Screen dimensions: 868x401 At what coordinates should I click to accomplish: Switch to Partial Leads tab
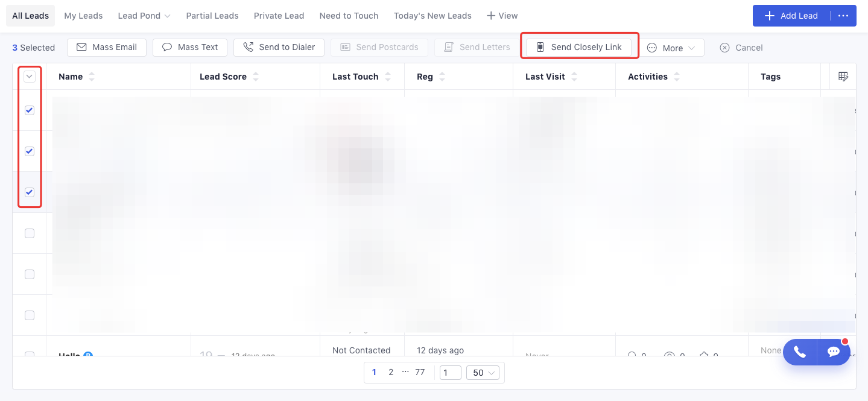click(x=212, y=16)
